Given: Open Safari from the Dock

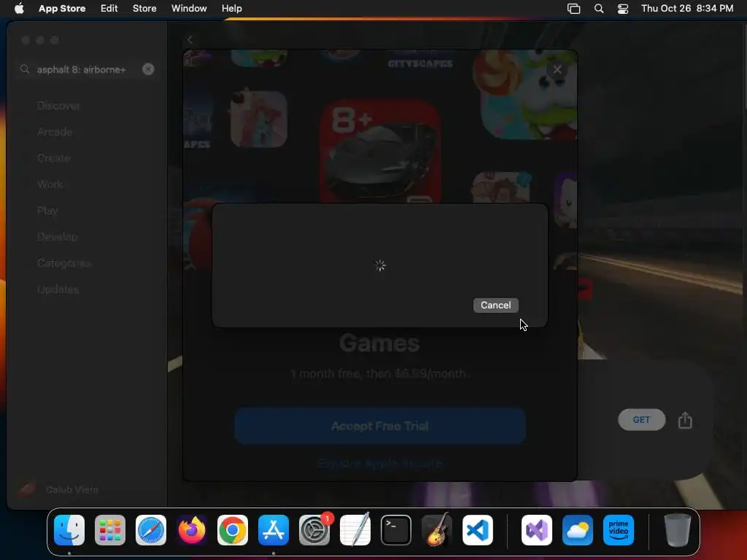Looking at the screenshot, I should [x=151, y=530].
